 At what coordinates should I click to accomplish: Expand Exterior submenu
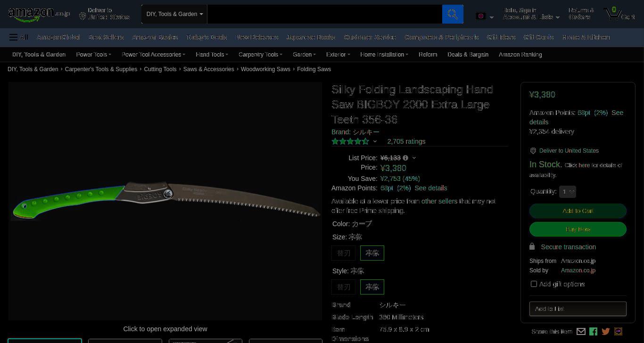click(338, 55)
